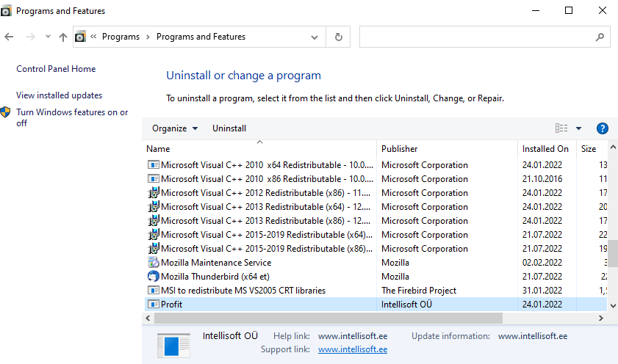Open the Organize menu
Viewport: 618px width, 364px height.
point(175,128)
